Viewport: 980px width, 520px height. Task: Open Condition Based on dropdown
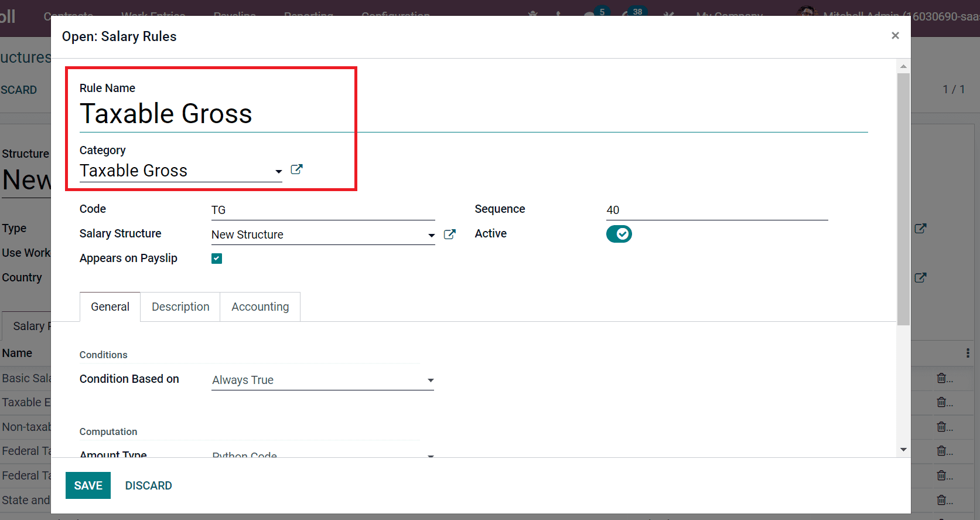point(323,380)
